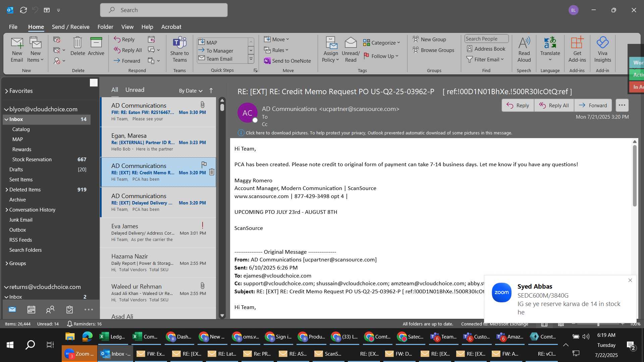This screenshot has width=644, height=362.
Task: Open the Move dropdown
Action: [276, 39]
